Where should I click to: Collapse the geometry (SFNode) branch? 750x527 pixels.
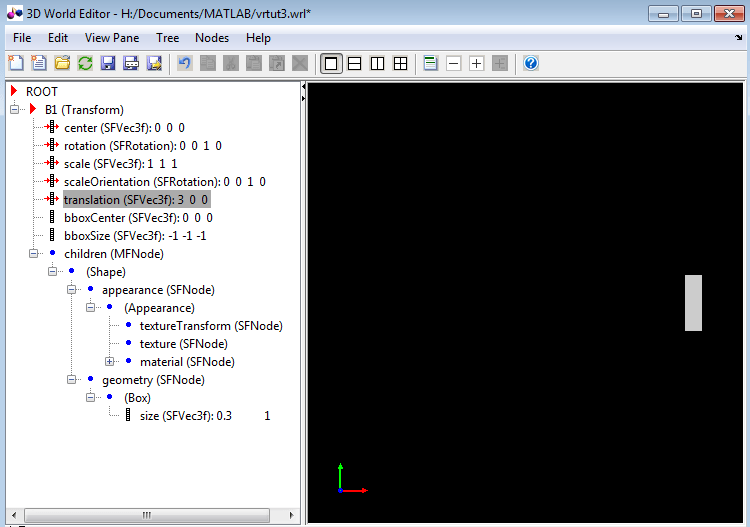[x=72, y=380]
